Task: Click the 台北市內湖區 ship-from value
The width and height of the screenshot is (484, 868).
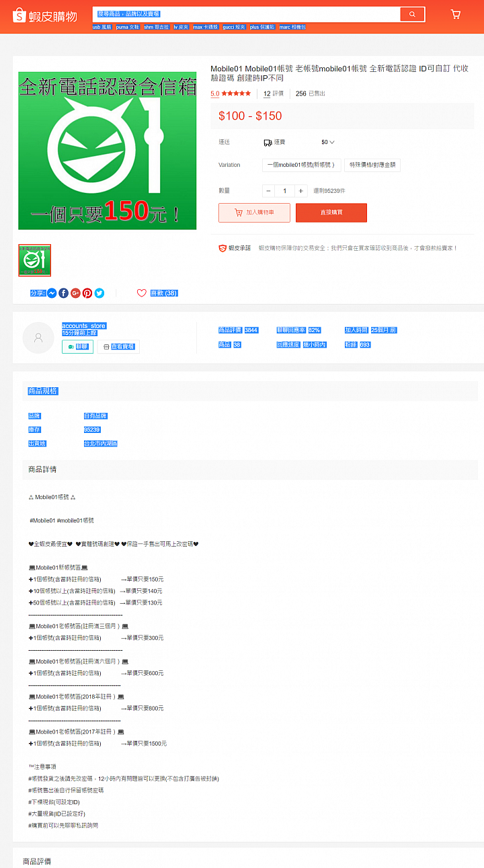Action: (101, 444)
